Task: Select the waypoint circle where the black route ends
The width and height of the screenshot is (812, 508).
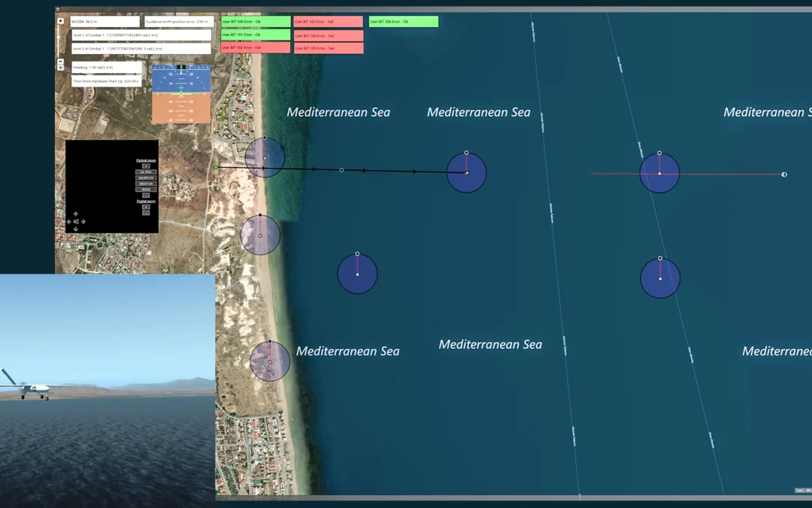Action: coord(467,172)
